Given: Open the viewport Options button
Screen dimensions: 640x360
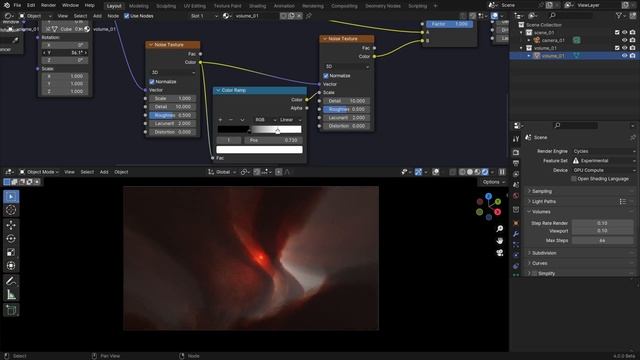Looking at the screenshot, I should [493, 182].
